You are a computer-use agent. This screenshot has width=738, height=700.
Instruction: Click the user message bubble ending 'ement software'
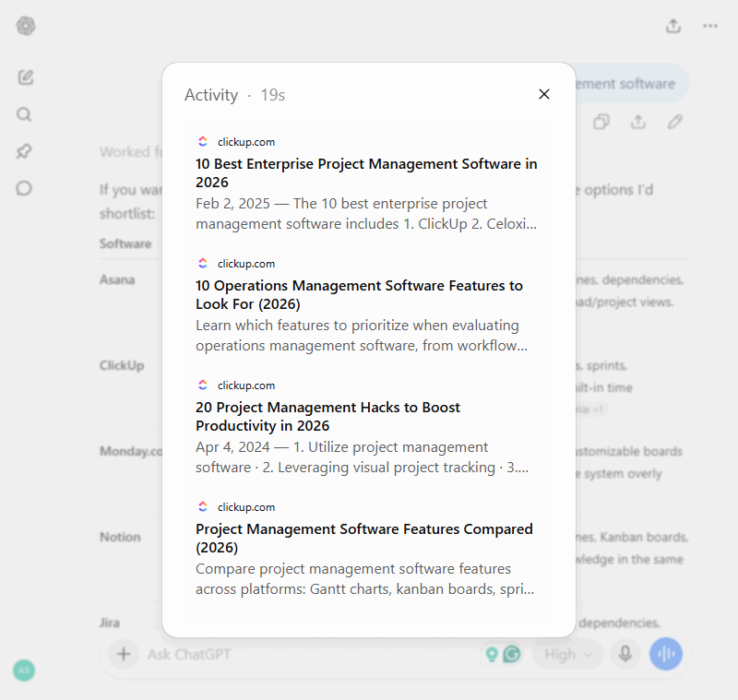click(631, 84)
